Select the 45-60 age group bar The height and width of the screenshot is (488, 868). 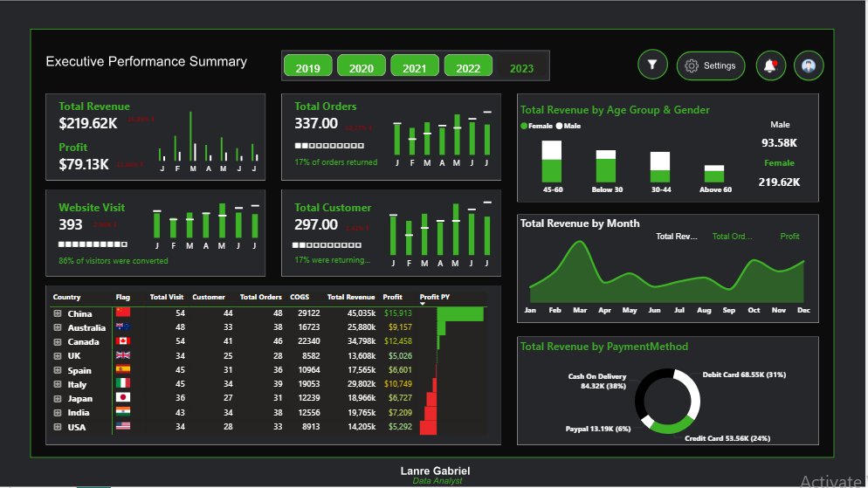[551, 162]
